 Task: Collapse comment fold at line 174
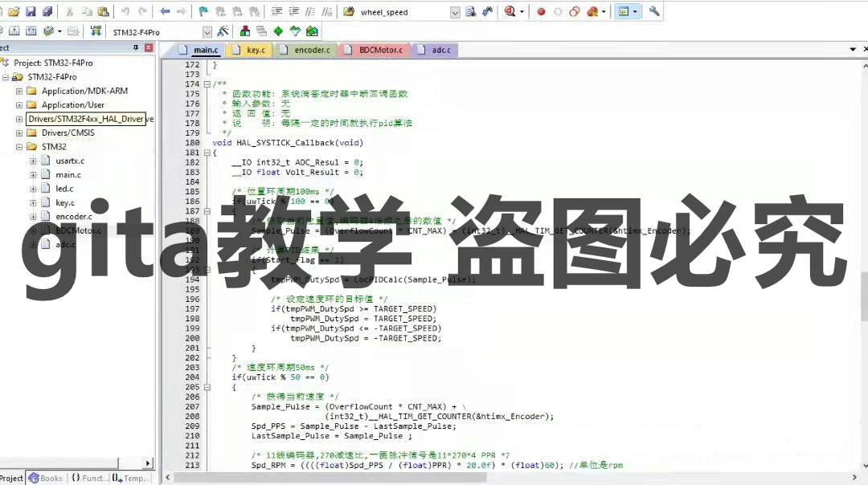207,84
